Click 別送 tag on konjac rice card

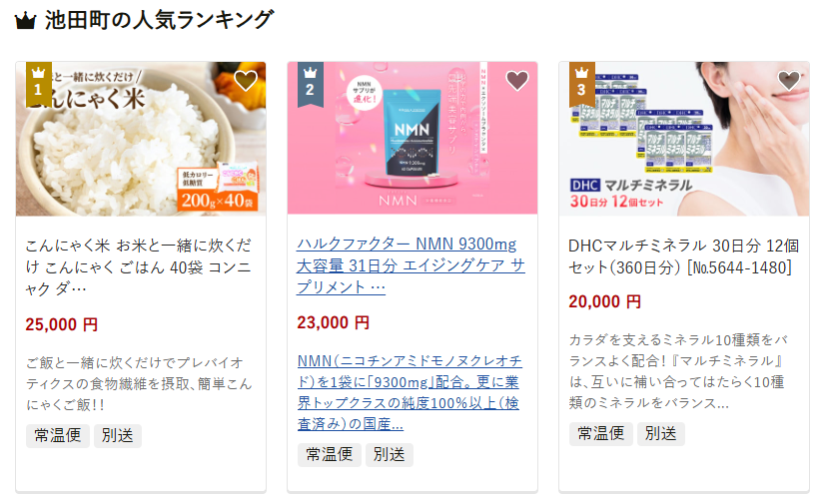[x=118, y=435]
